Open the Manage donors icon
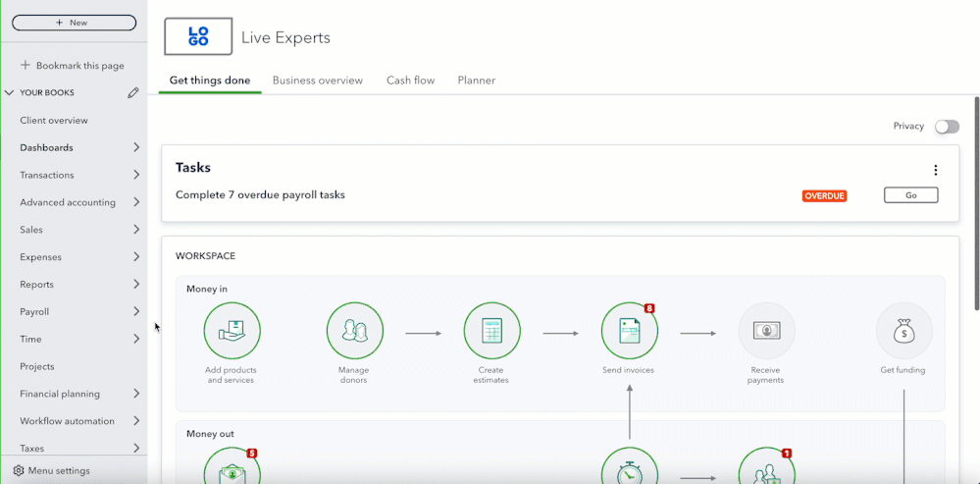The height and width of the screenshot is (484, 980). (355, 331)
